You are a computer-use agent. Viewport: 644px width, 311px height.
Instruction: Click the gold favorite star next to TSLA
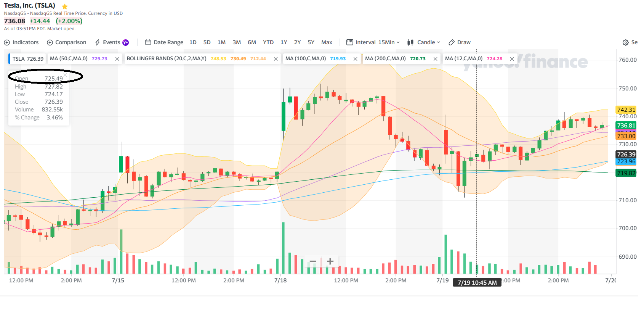[x=65, y=6]
